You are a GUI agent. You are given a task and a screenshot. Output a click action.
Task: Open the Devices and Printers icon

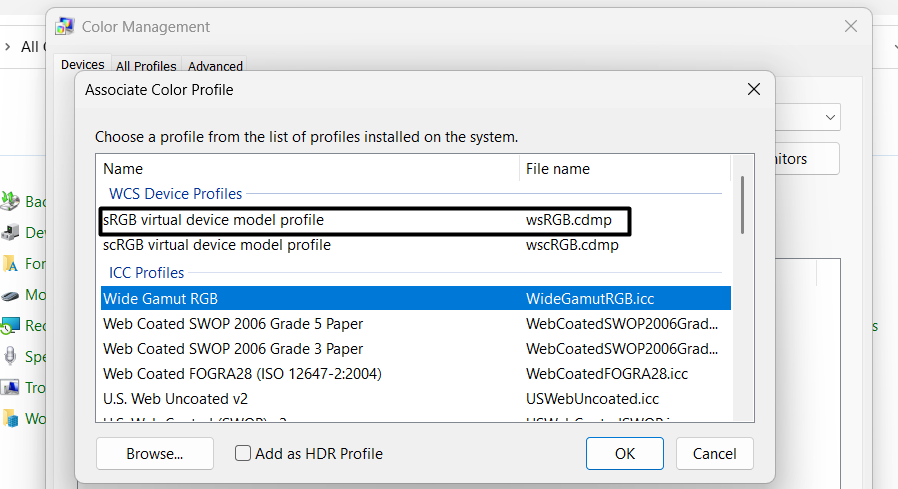[x=10, y=233]
